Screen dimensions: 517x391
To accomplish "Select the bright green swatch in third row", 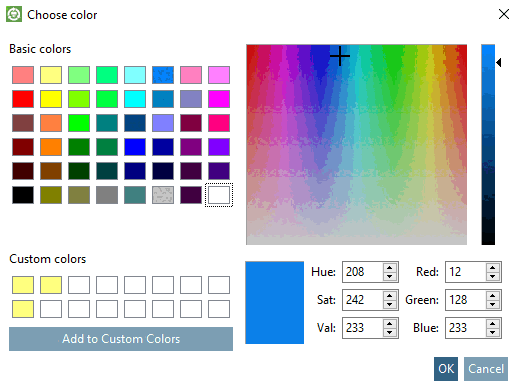I will 79,123.
